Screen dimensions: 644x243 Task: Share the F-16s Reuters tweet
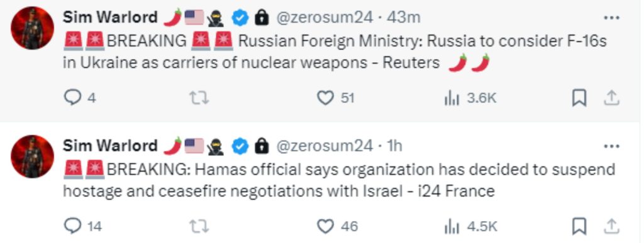[x=611, y=97]
